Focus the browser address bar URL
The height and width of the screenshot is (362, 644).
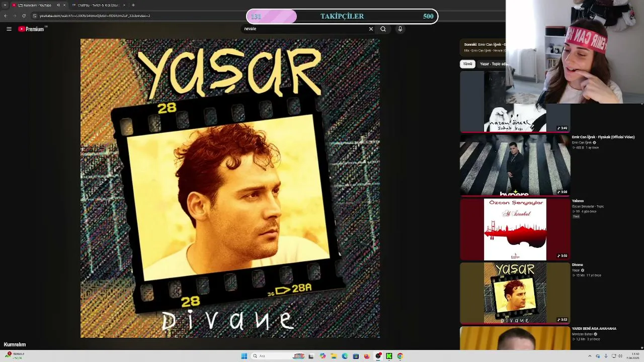click(x=95, y=16)
